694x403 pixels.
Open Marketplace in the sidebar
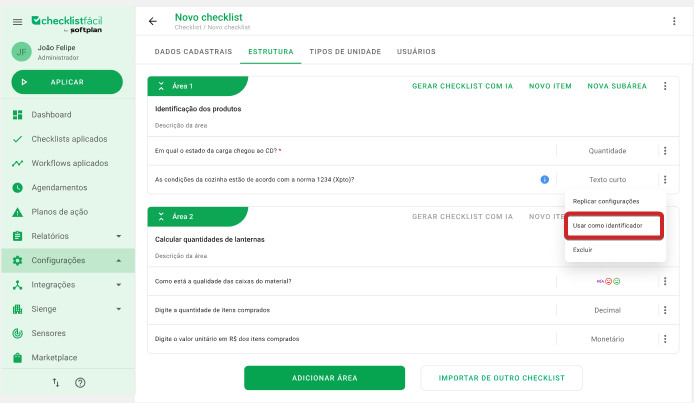click(56, 357)
